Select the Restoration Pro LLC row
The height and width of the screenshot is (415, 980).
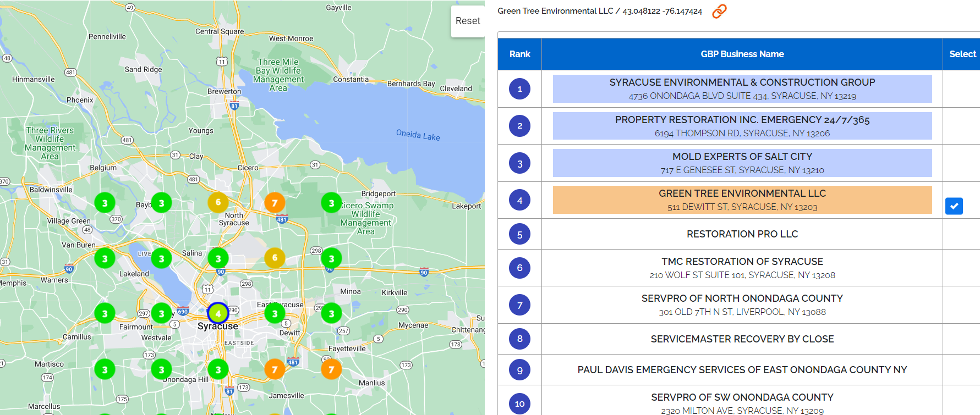click(x=742, y=234)
